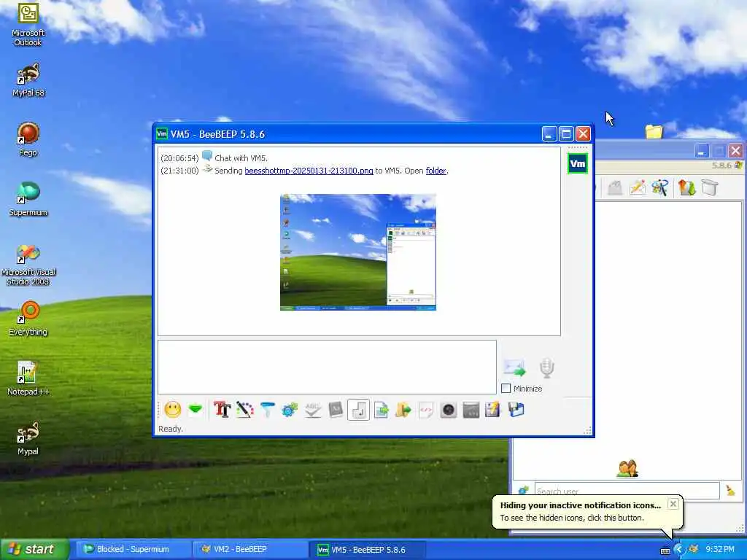Minimize the VM2 BeeBEEP background window
This screenshot has height=560, width=747.
point(701,152)
